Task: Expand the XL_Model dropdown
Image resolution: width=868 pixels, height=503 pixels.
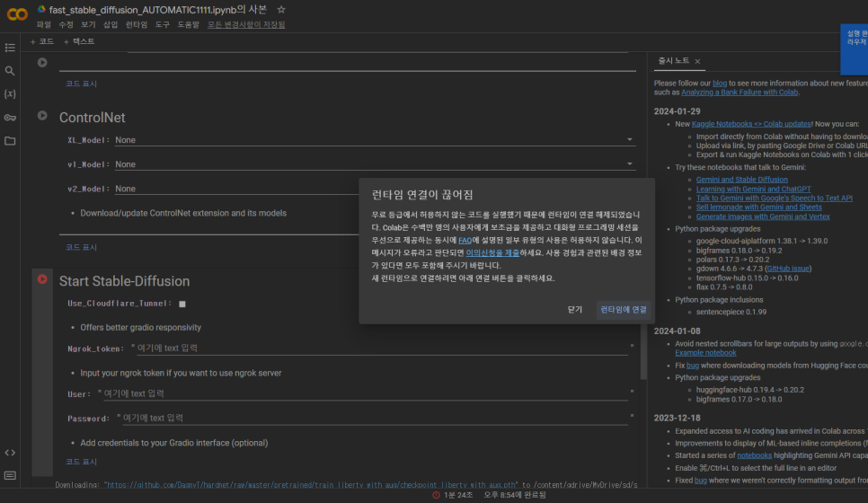Action: tap(375, 140)
